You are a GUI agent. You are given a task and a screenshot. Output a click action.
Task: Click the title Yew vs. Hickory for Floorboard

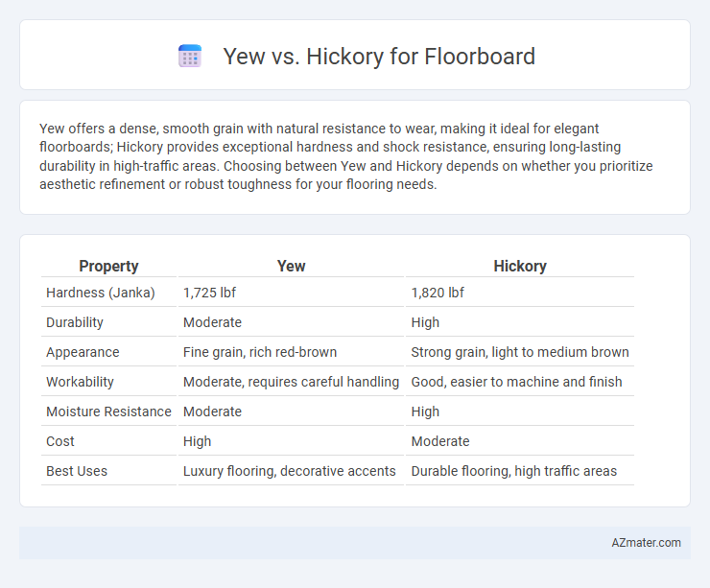click(x=379, y=57)
